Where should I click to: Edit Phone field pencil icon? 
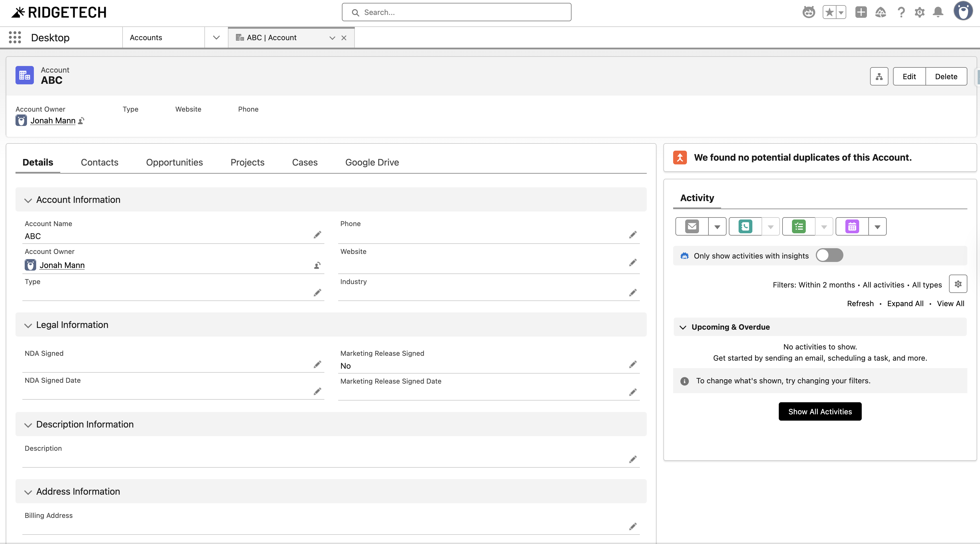point(633,234)
